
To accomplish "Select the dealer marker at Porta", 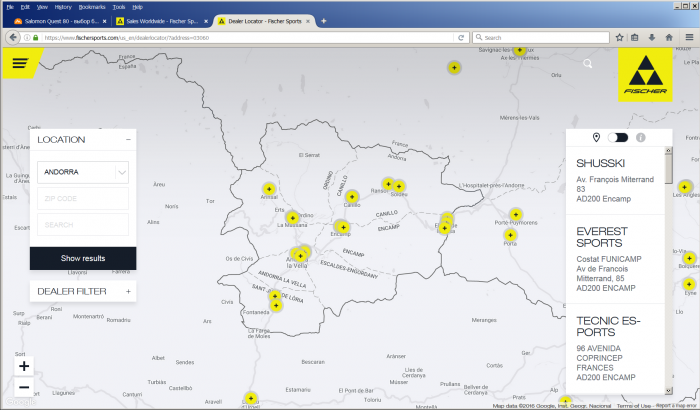I will [x=510, y=235].
